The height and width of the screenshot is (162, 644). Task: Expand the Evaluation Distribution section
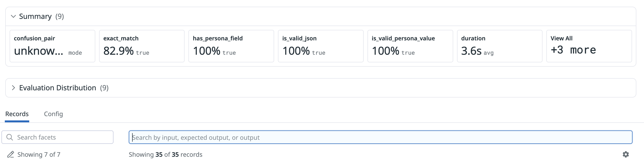pos(13,88)
